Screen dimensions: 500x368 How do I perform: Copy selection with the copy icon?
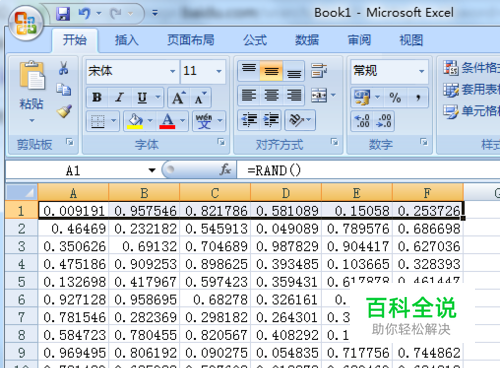coord(64,89)
